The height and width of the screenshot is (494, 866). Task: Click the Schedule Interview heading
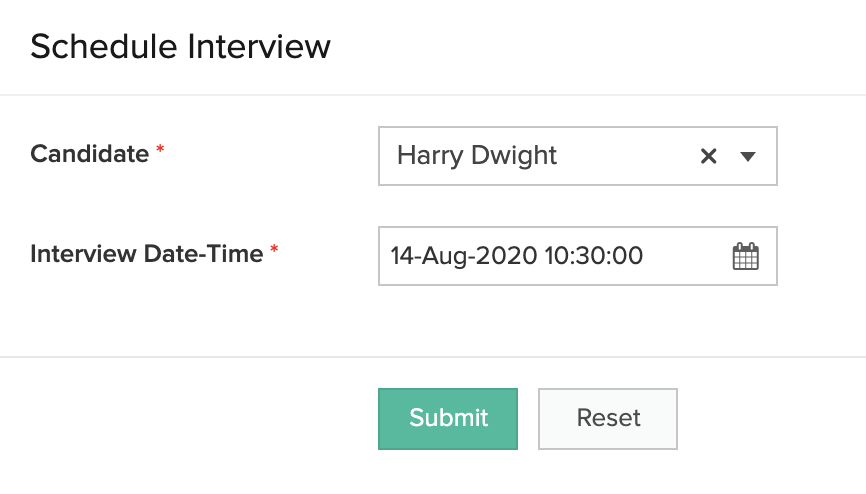180,46
